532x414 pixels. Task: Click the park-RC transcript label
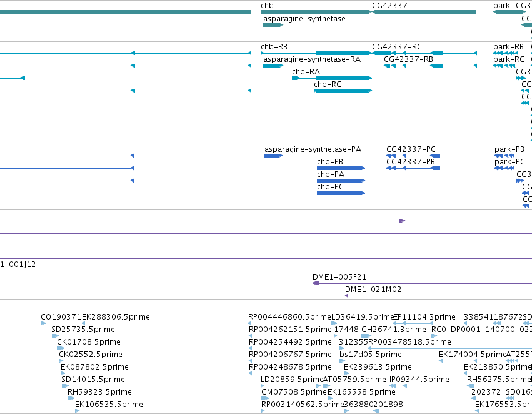click(508, 59)
